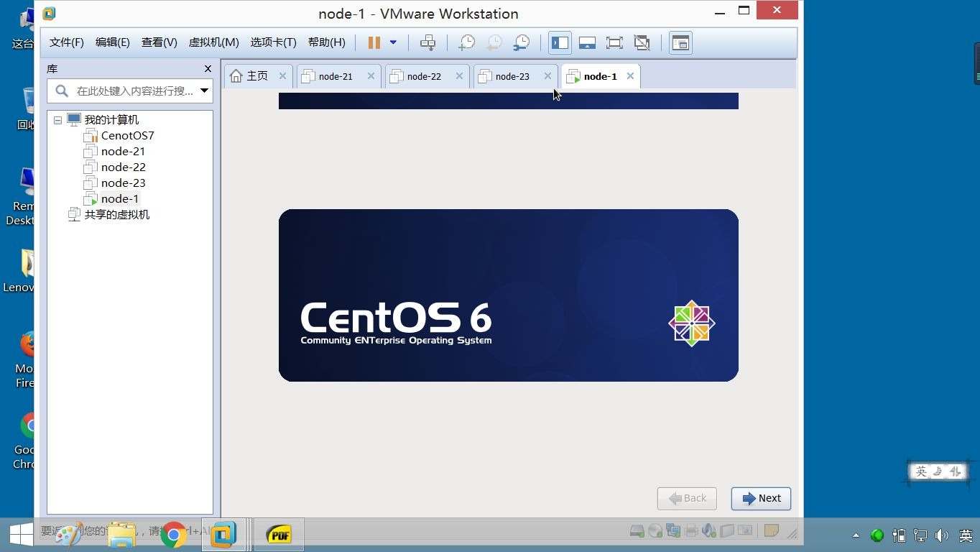Viewport: 980px width, 552px height.
Task: Click the VMware icon in title bar
Action: [x=49, y=13]
